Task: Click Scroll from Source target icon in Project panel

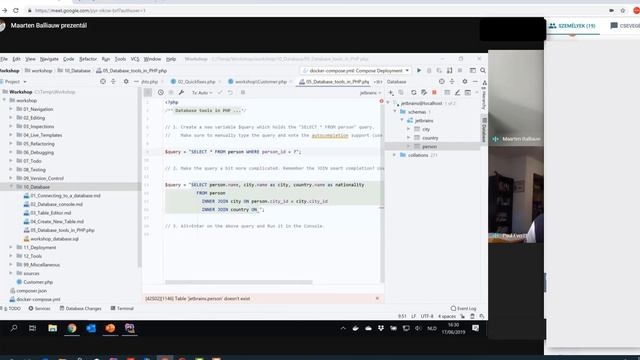Action: (103, 82)
